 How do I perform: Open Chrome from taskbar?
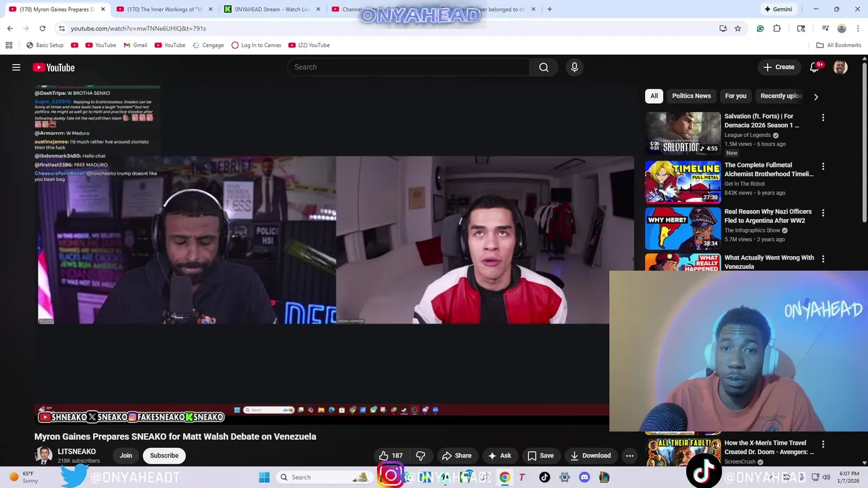[505, 477]
